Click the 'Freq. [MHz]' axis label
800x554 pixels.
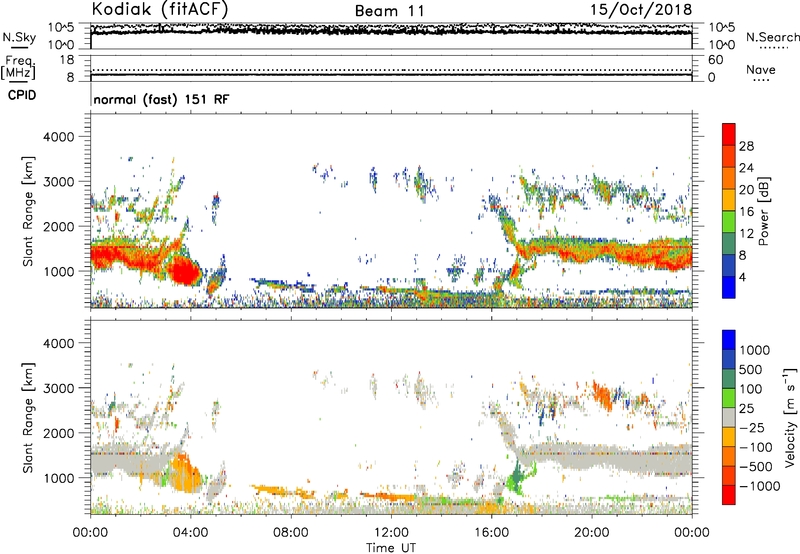18,67
